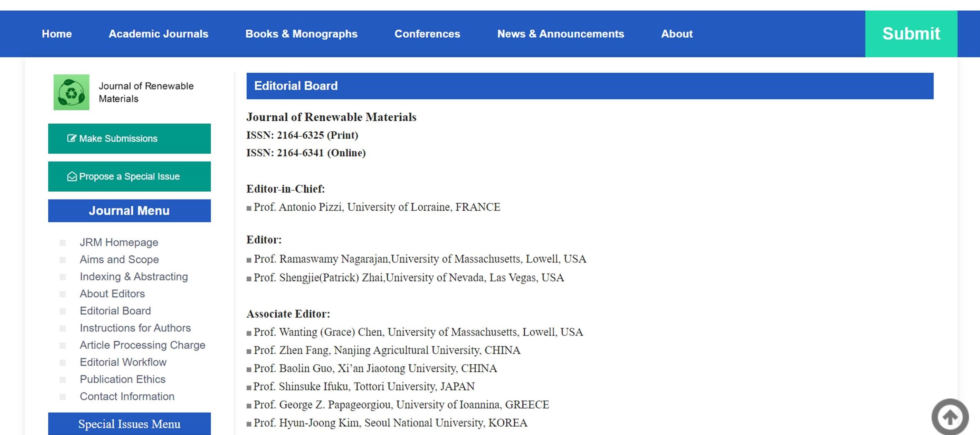
Task: Visit the About Editors link
Action: coord(112,294)
